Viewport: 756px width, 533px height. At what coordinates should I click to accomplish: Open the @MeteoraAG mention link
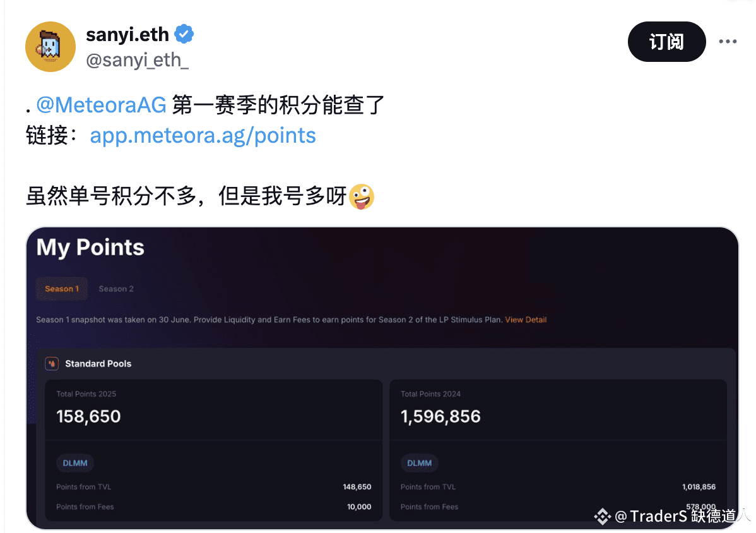pos(101,105)
